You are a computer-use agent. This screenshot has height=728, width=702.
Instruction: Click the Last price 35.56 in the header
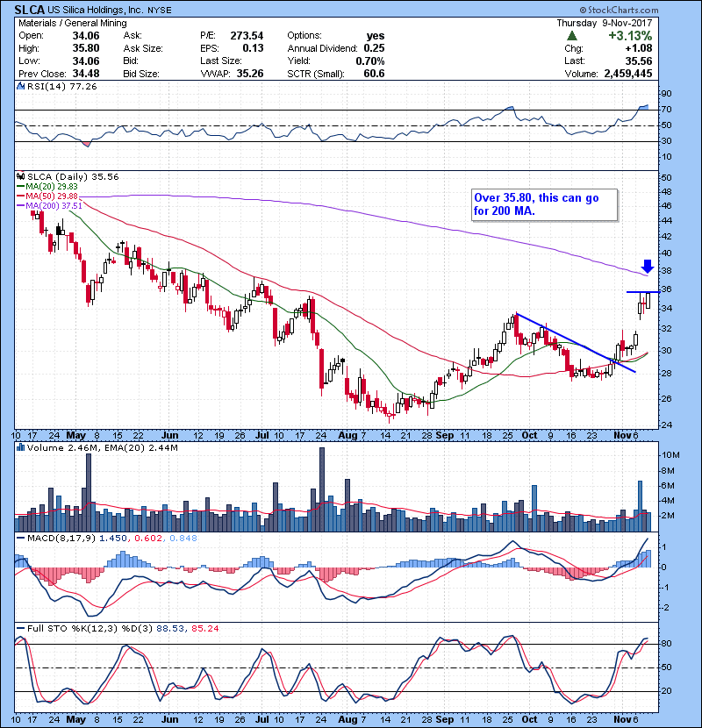[x=639, y=61]
